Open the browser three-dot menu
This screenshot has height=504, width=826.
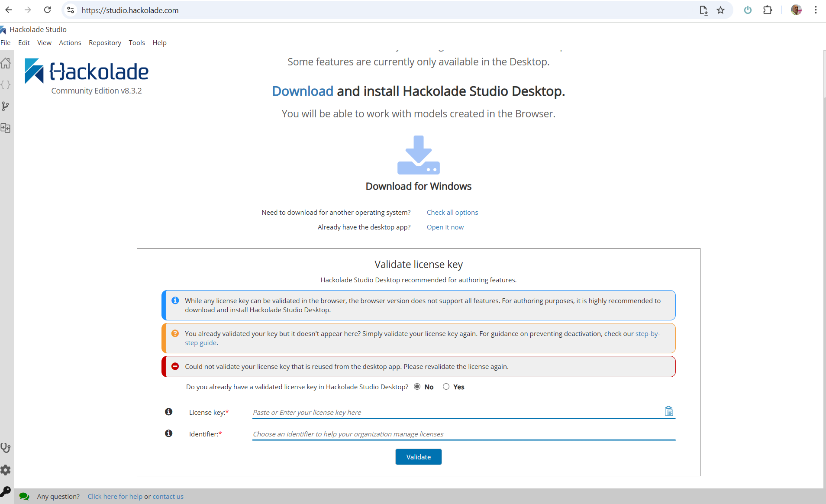tap(816, 10)
